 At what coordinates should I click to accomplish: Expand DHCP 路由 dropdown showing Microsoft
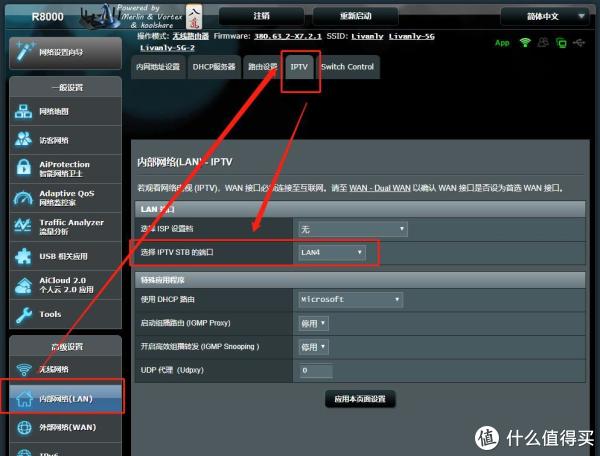click(x=350, y=299)
